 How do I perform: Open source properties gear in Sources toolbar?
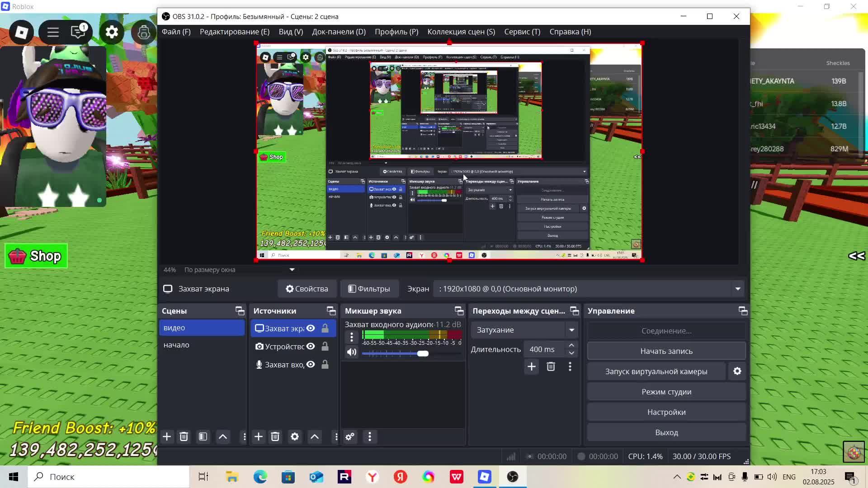(295, 436)
